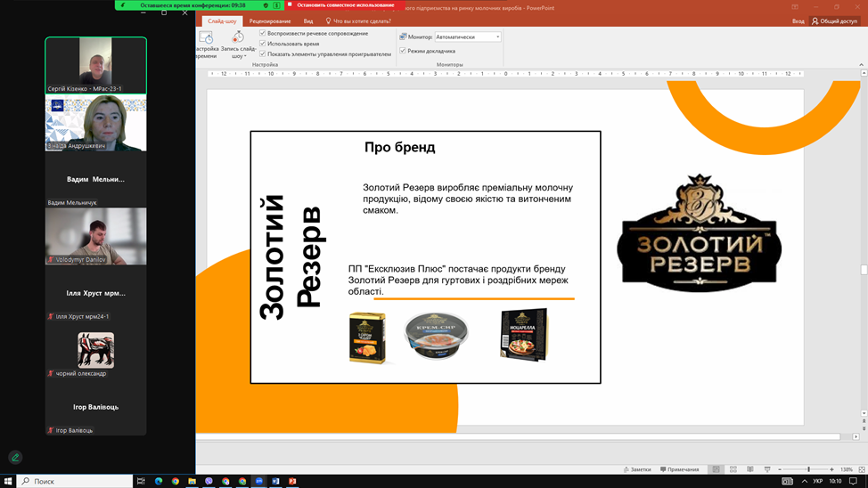
Task: Click Вадим Мельничук participant tile in Zoom
Action: [95, 180]
